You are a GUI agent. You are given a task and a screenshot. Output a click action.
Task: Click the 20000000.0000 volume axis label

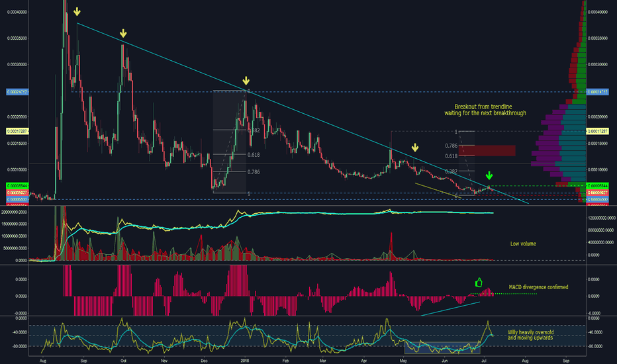15,212
